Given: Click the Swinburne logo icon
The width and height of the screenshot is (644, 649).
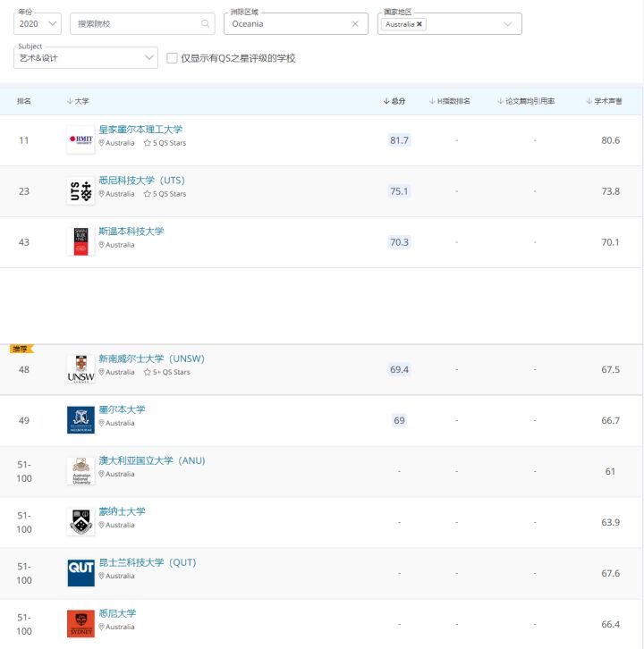Looking at the screenshot, I should click(80, 241).
